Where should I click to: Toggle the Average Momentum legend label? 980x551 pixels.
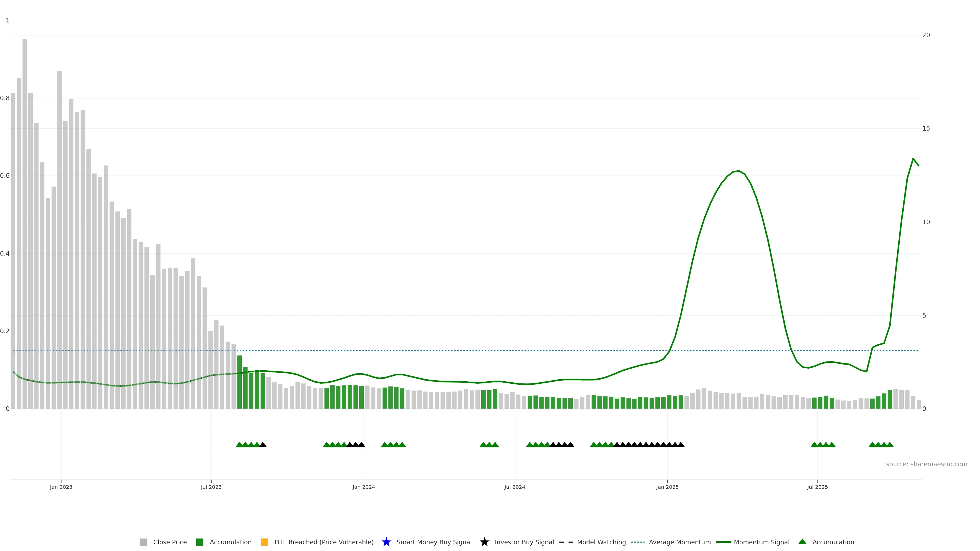[679, 542]
